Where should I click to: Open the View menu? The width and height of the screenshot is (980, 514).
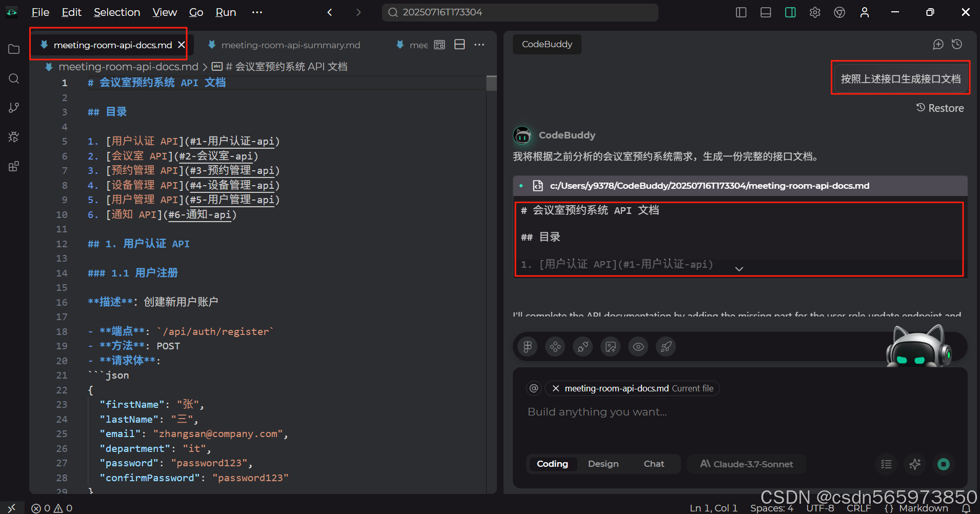point(165,12)
